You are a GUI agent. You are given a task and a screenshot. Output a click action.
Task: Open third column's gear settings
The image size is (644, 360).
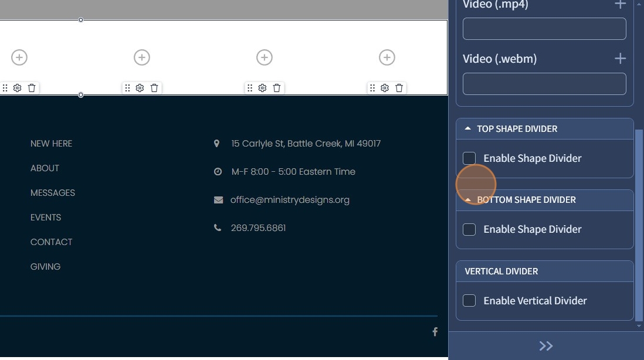pyautogui.click(x=262, y=88)
